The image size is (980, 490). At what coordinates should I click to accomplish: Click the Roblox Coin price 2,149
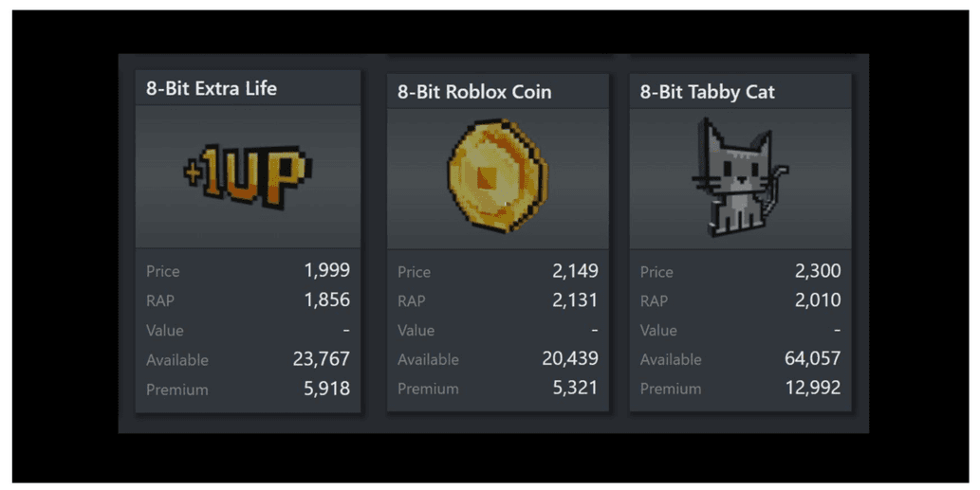575,271
